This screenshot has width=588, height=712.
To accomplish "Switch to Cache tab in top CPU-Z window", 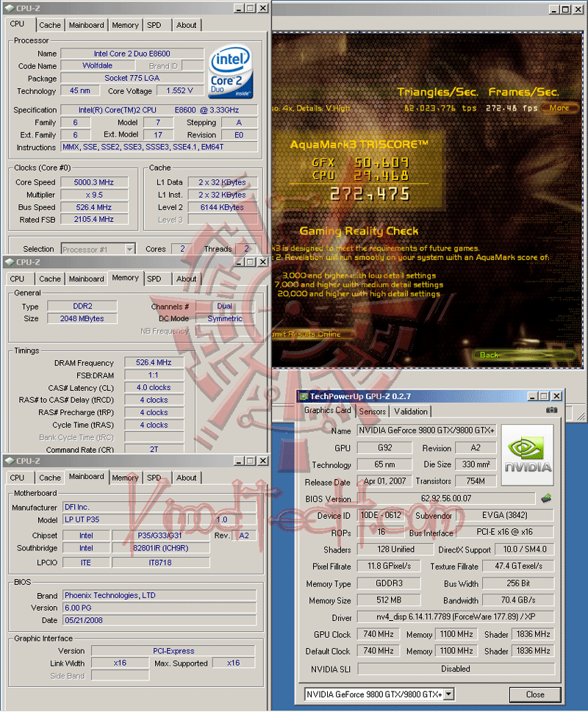I will click(49, 25).
